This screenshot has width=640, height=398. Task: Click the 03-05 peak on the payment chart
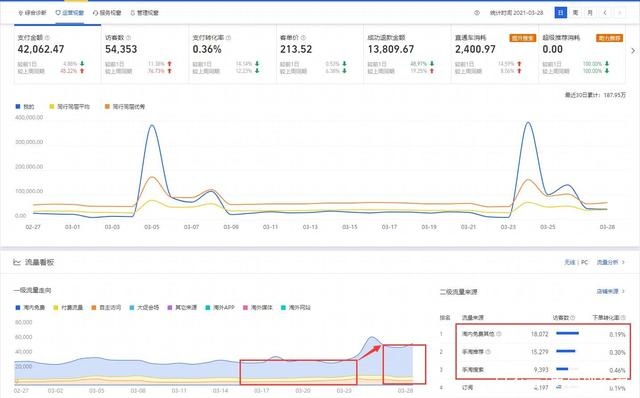click(x=152, y=125)
